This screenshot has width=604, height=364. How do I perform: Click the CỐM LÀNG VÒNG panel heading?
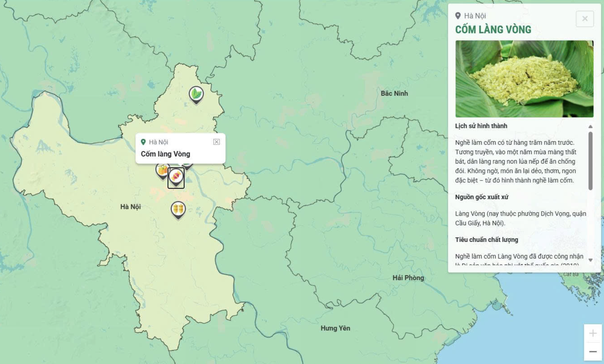[x=493, y=30]
